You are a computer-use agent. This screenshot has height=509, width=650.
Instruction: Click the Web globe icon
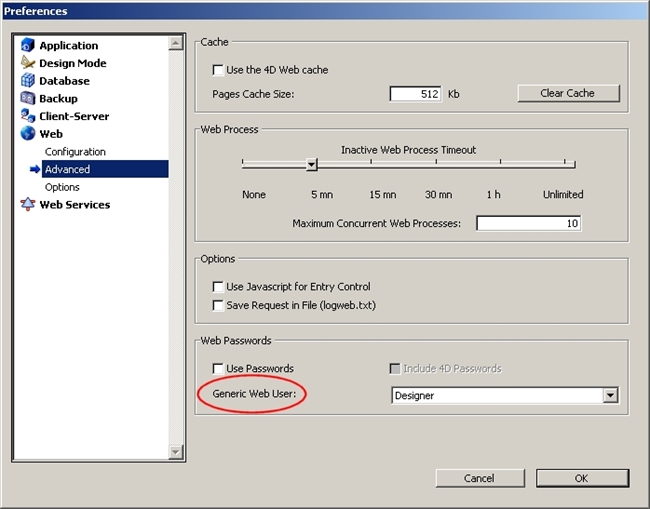click(x=28, y=134)
